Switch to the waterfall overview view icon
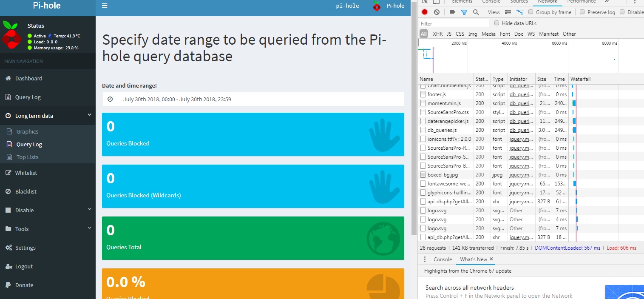Viewport: 644px width, 299px height. [x=519, y=12]
